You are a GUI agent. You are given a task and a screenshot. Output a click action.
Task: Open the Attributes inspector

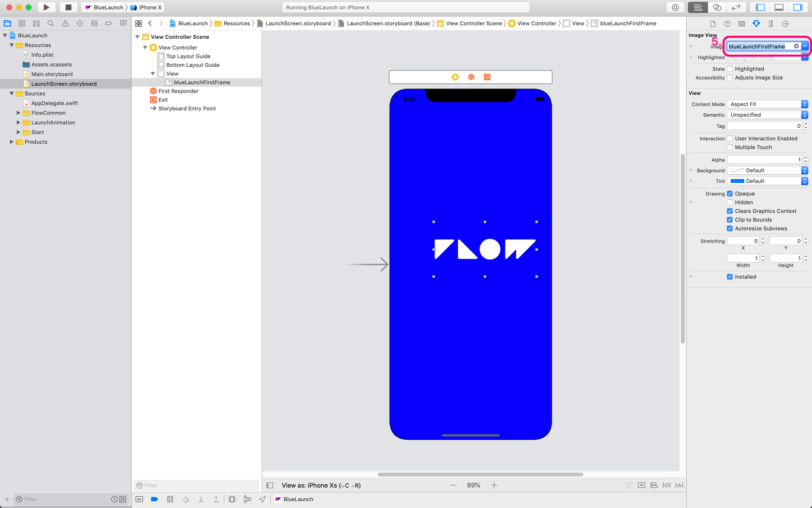756,23
